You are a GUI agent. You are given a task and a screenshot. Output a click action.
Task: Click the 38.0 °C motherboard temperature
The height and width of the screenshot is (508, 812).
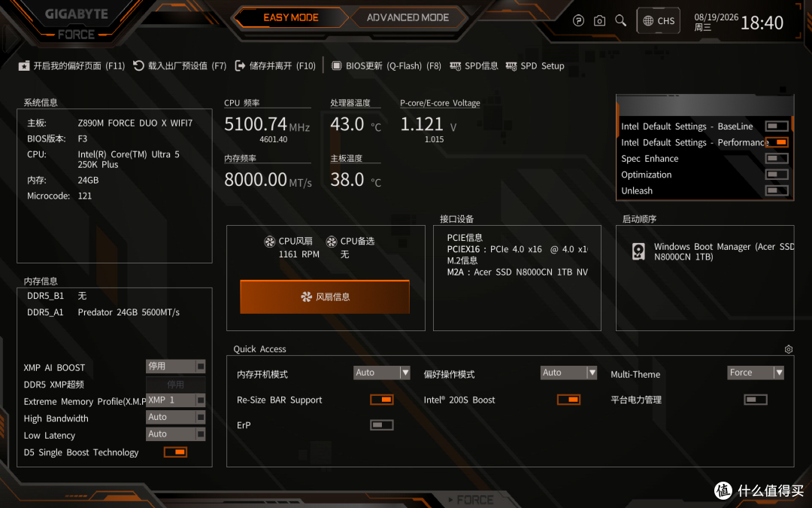click(x=355, y=179)
